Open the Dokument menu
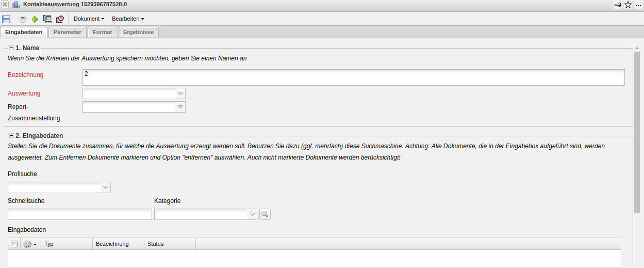 (x=89, y=19)
